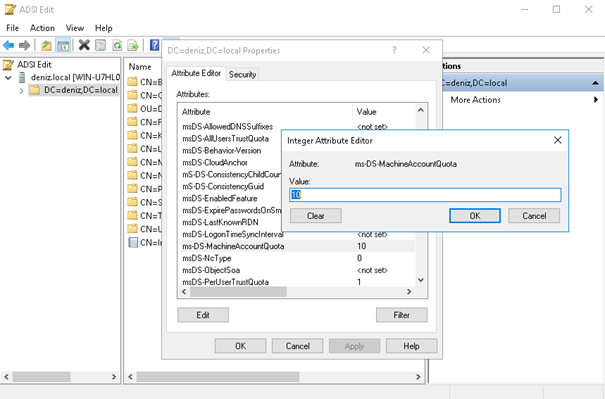
Task: Switch to the Attribute Editor tab
Action: pos(196,73)
